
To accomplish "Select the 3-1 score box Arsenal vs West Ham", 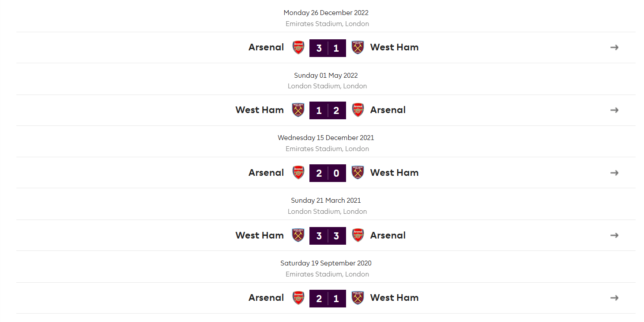I will point(328,48).
